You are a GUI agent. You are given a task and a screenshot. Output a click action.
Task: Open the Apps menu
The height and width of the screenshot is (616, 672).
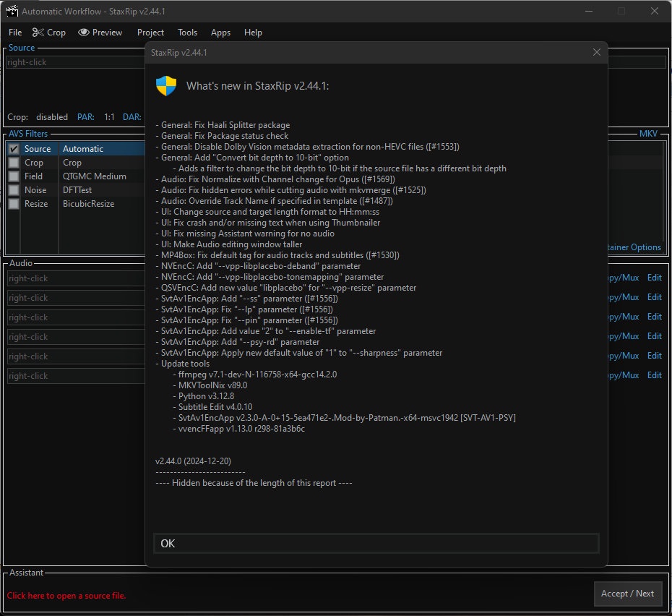click(220, 33)
